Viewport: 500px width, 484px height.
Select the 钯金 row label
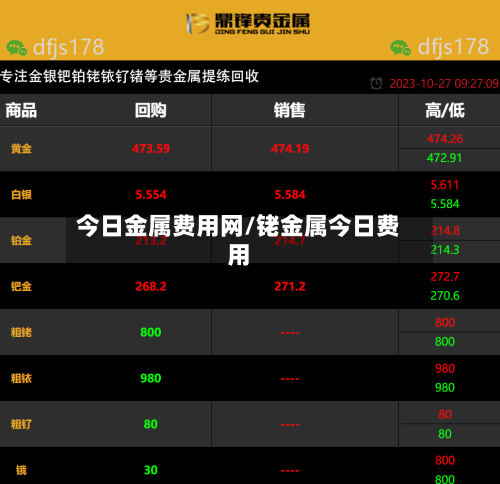pyautogui.click(x=21, y=286)
